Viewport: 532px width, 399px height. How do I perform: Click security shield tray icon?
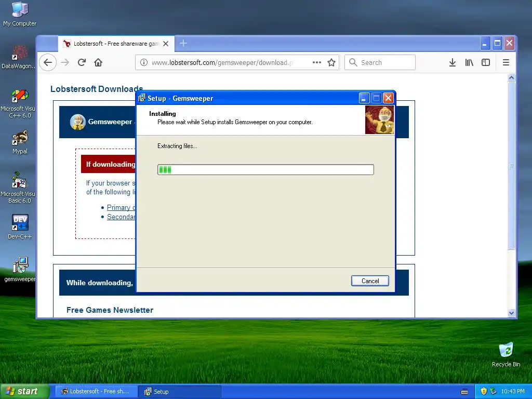click(484, 391)
